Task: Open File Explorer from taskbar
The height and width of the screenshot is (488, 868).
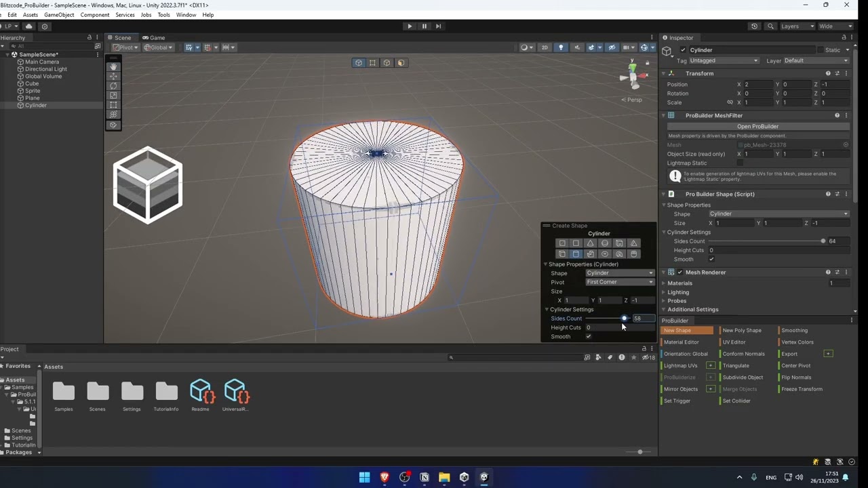Action: pyautogui.click(x=444, y=477)
